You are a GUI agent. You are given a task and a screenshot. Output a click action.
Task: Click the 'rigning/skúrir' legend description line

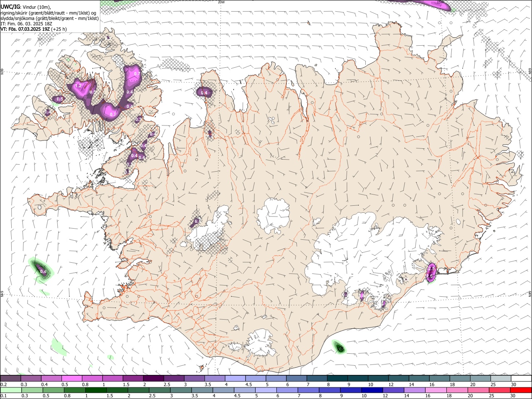[x=48, y=12]
